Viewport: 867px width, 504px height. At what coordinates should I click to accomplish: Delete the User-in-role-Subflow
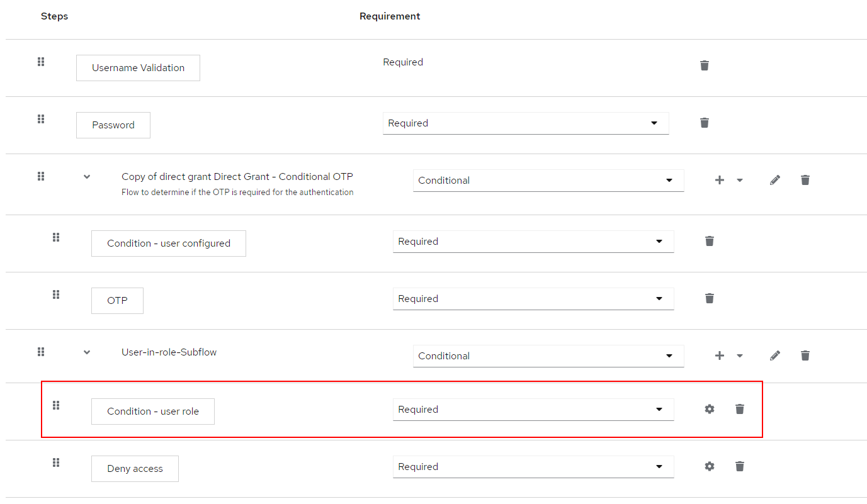point(805,355)
